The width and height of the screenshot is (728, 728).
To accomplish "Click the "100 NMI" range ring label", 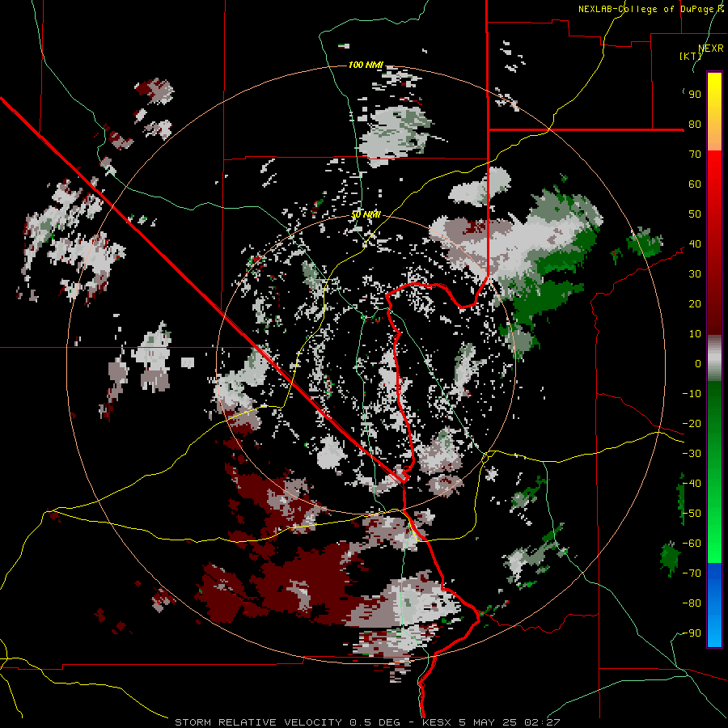I will pyautogui.click(x=366, y=65).
